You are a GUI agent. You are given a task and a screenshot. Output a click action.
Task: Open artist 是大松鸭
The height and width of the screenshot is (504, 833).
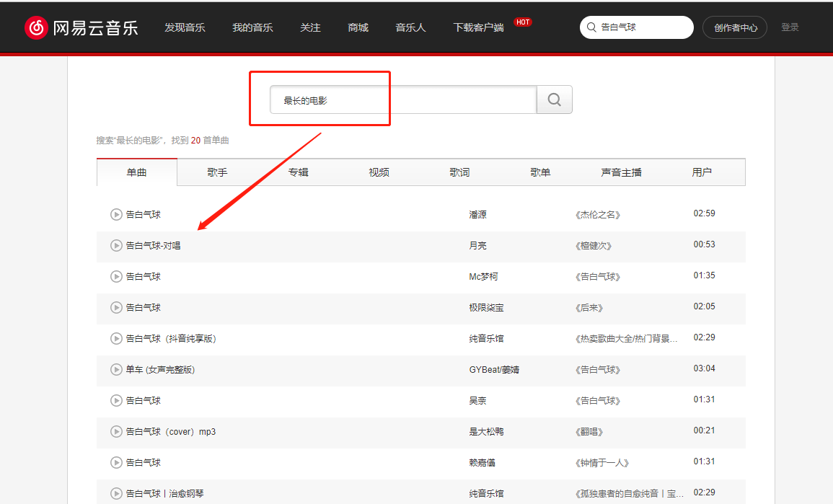486,432
